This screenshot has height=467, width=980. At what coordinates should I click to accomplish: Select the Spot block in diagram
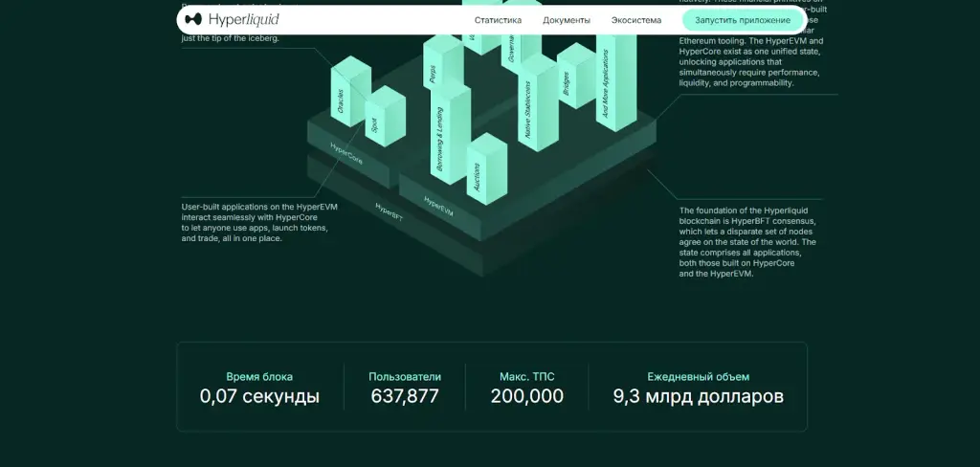384,117
